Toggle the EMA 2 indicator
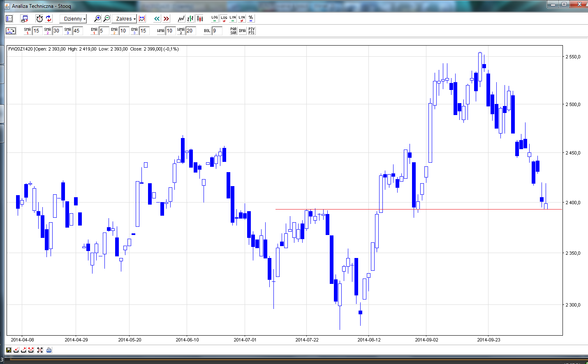The width and height of the screenshot is (588, 364). pyautogui.click(x=114, y=31)
